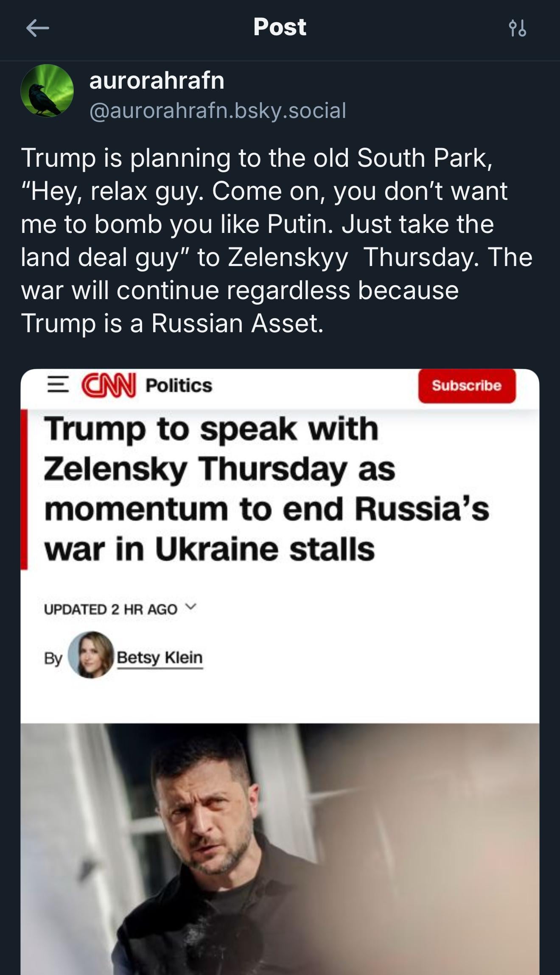Tap the By label before author
Viewport: 560px width, 975px height.
[x=53, y=658]
